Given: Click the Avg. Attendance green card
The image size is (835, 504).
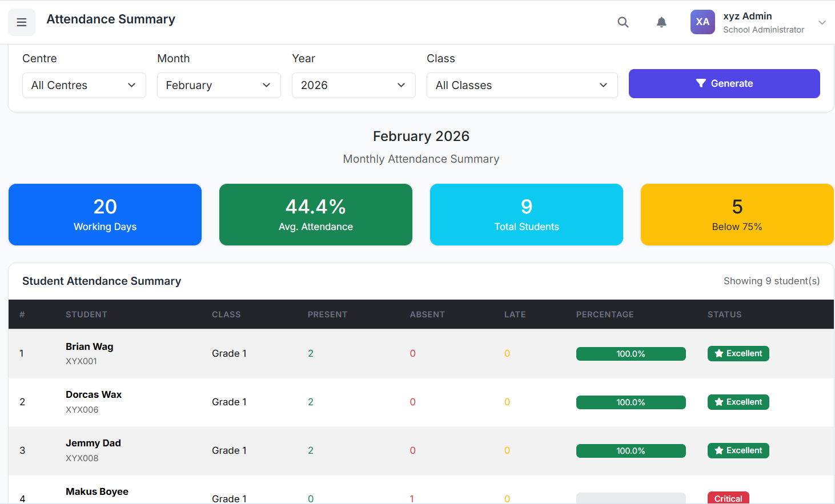Looking at the screenshot, I should 316,215.
